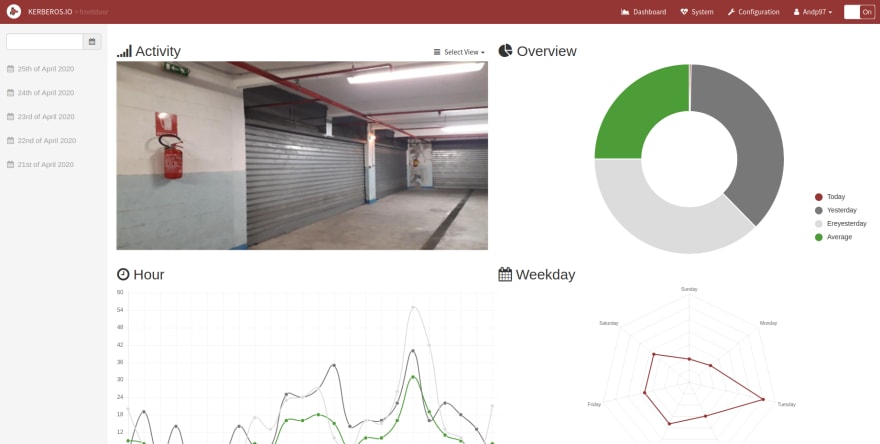
Task: Click the calendar icon beside 24th of April 2020
Action: [10, 93]
